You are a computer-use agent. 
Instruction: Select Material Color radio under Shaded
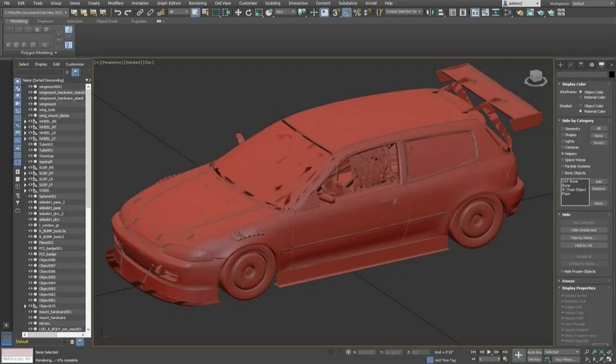coord(581,111)
